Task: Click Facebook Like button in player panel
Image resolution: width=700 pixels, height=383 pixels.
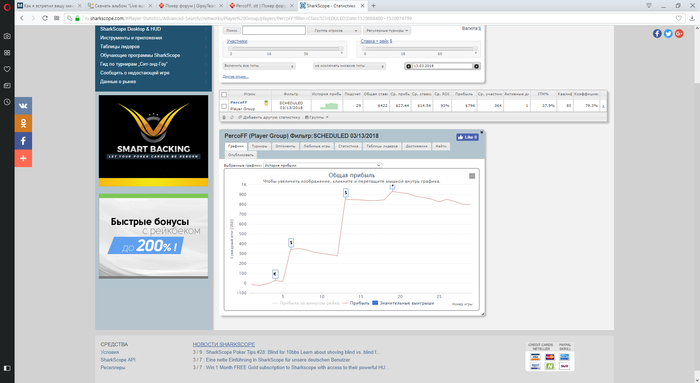Action: (x=467, y=137)
